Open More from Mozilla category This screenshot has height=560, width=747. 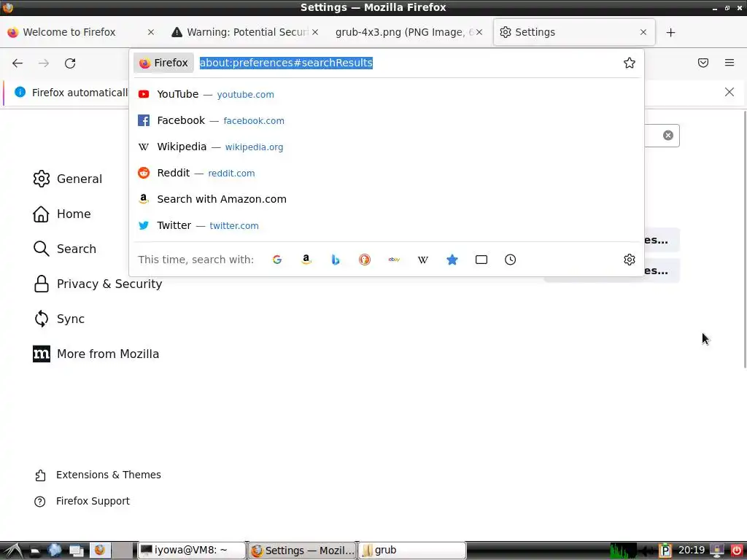96,354
